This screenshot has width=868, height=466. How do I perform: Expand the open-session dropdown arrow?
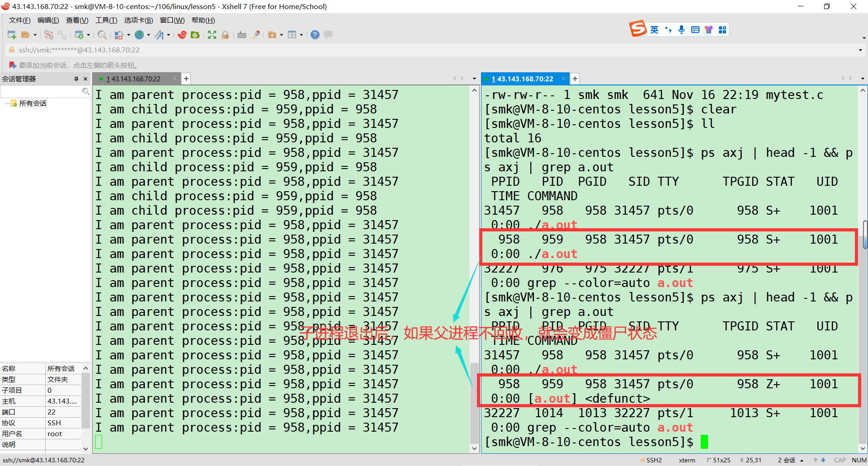[x=35, y=35]
